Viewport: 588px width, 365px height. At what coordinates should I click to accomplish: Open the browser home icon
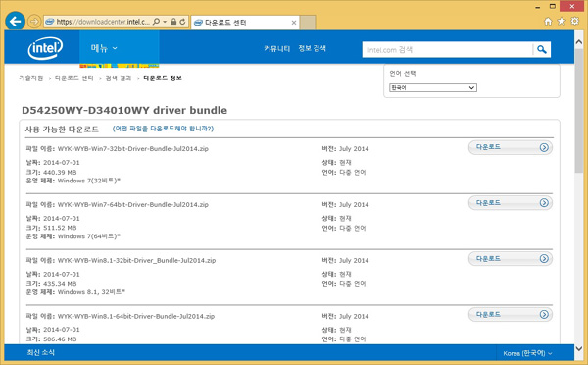point(548,21)
